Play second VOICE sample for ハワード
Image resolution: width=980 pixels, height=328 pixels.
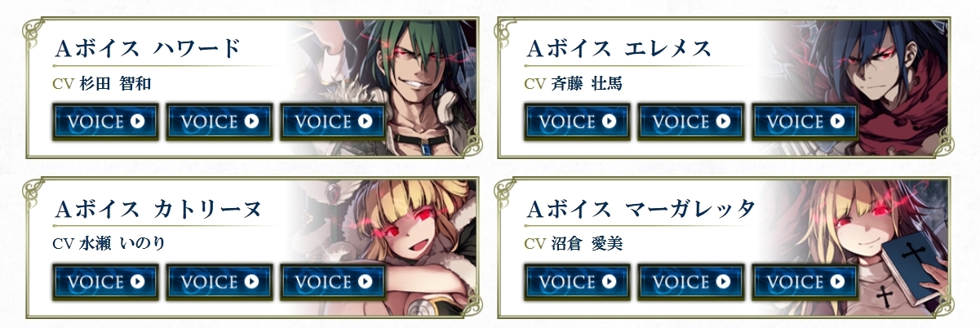click(x=219, y=122)
